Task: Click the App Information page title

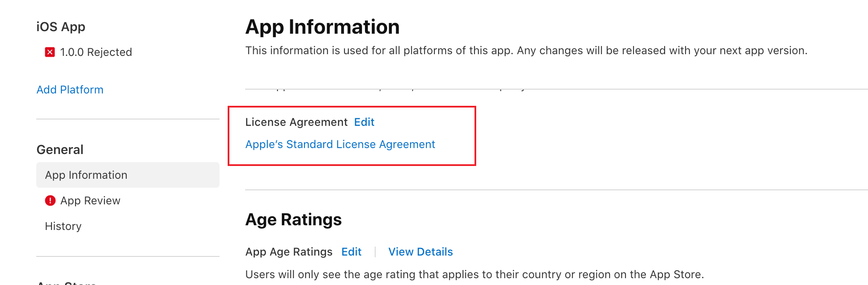Action: 322,27
